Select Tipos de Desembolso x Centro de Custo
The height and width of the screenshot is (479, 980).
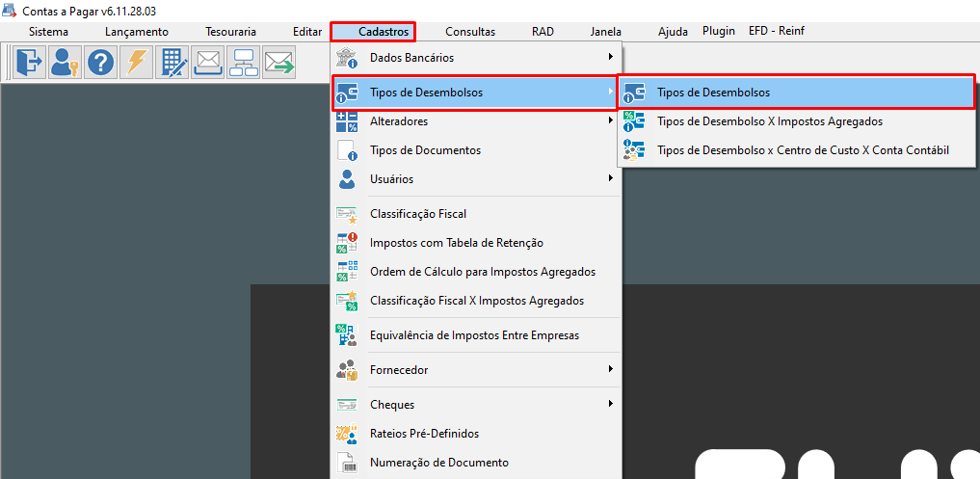(796, 150)
